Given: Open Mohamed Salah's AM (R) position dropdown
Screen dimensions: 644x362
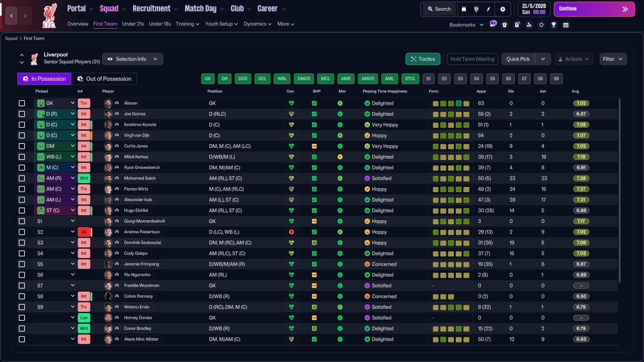Looking at the screenshot, I should tap(55, 178).
